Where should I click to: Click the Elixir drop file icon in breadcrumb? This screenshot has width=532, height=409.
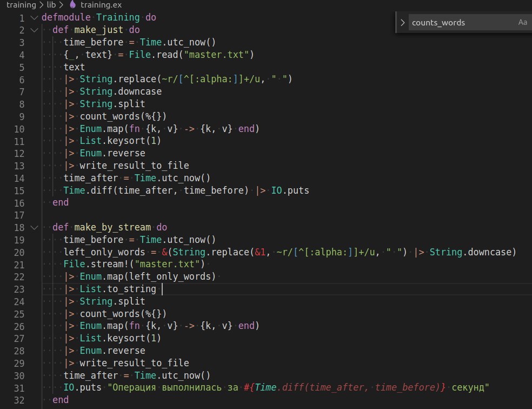coord(72,4)
